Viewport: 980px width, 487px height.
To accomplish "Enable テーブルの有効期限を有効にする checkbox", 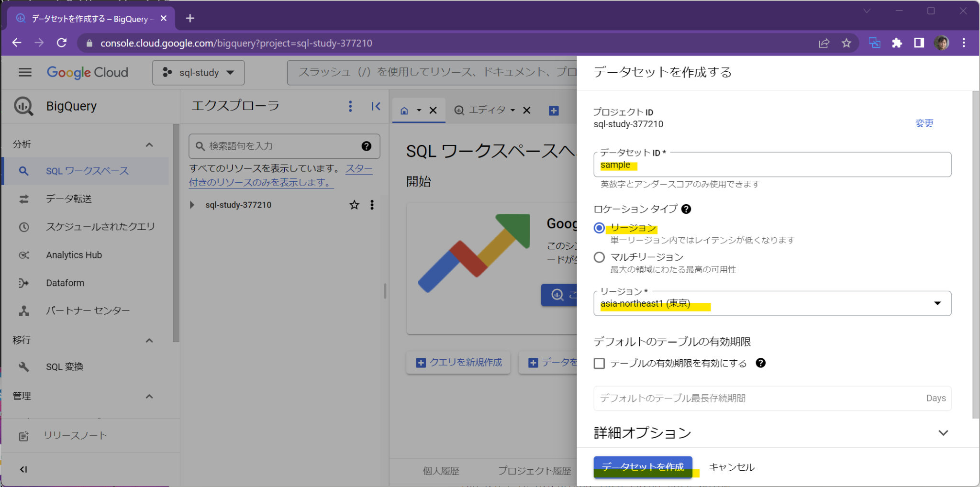I will tap(599, 364).
